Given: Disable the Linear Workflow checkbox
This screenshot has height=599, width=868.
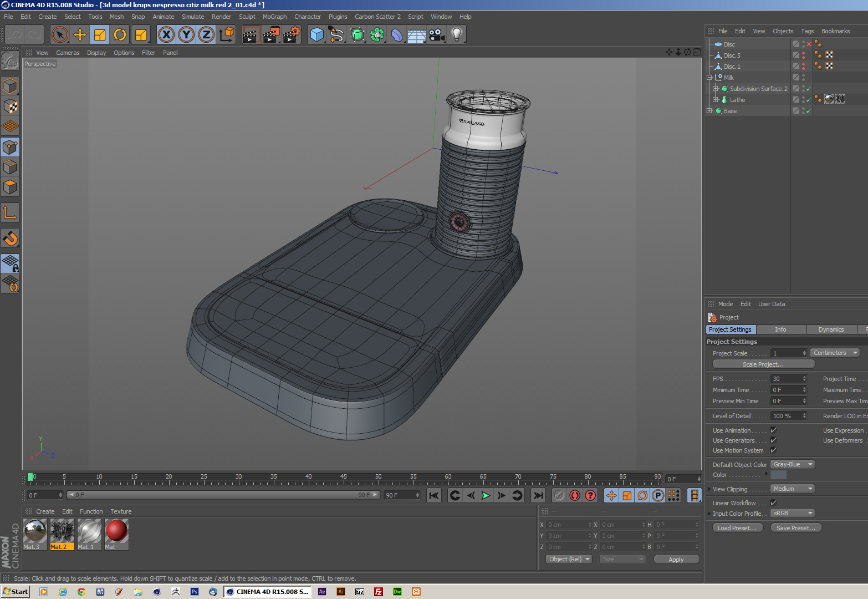Looking at the screenshot, I should click(x=773, y=503).
